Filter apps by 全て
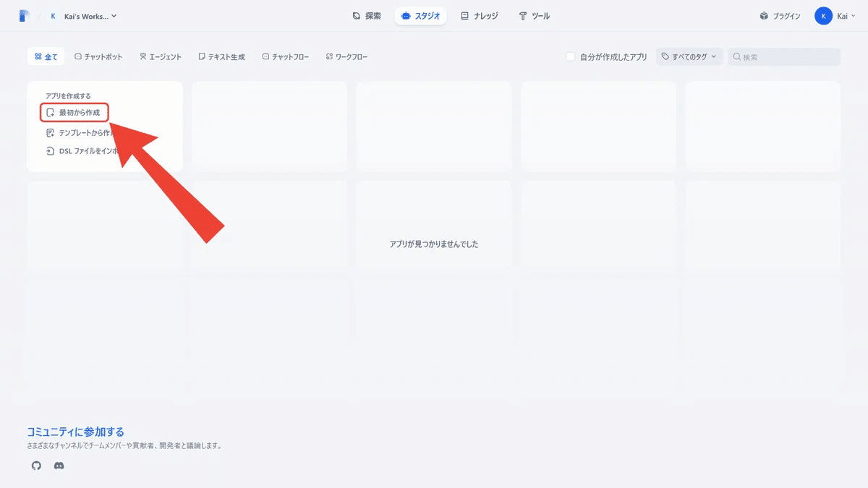Image resolution: width=868 pixels, height=488 pixels. [x=46, y=56]
